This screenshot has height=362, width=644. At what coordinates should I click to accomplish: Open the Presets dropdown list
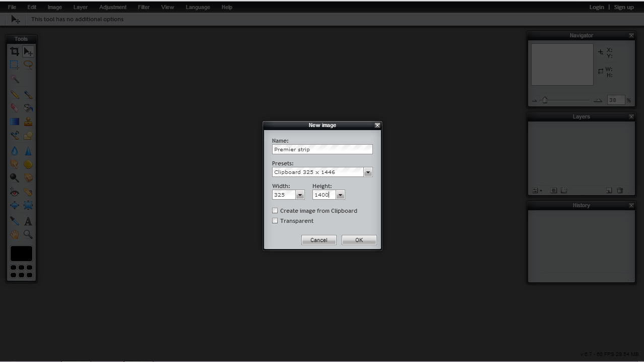click(368, 172)
